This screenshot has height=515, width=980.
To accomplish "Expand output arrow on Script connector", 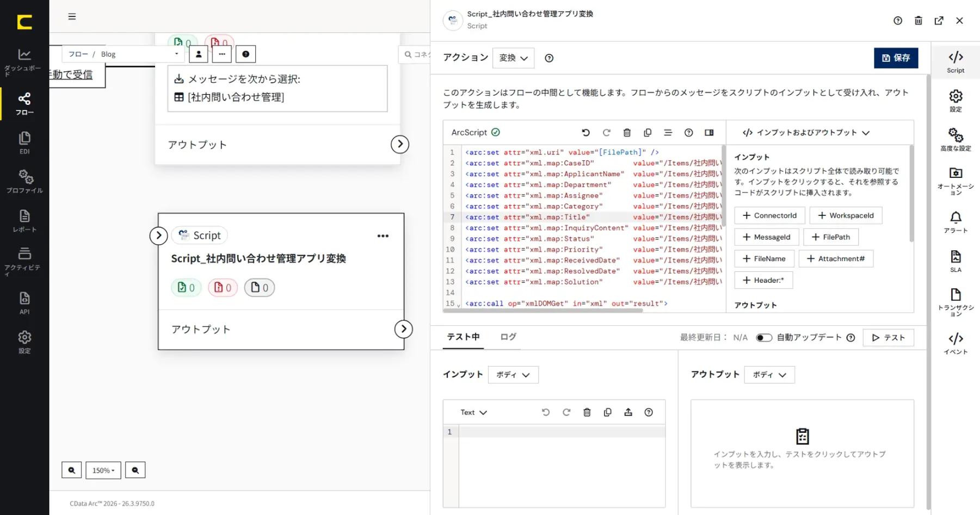I will (403, 329).
